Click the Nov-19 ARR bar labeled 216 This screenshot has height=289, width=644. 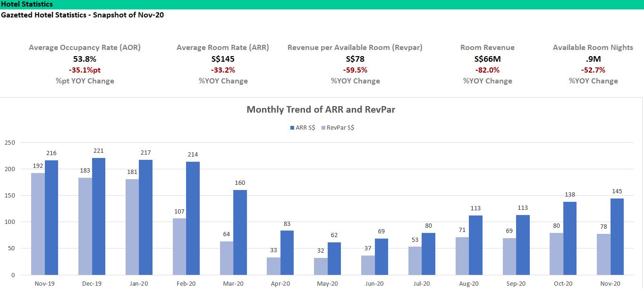51,217
